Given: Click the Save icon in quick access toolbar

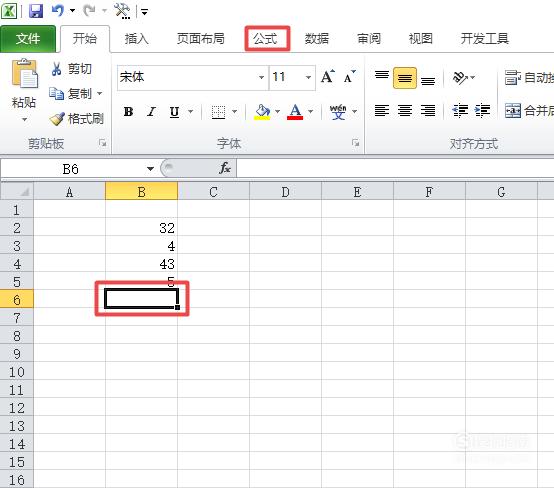Looking at the screenshot, I should (36, 11).
